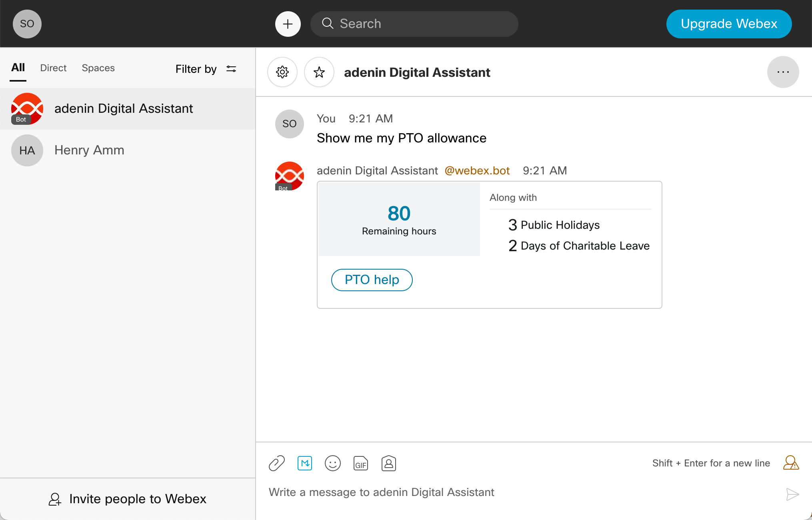Click the mention people icon

pyautogui.click(x=389, y=463)
